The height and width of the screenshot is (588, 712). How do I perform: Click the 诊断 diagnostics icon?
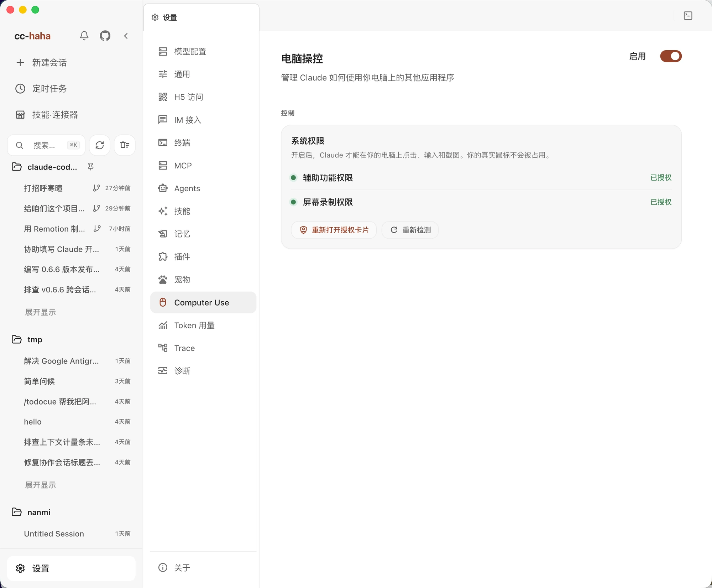pos(163,371)
